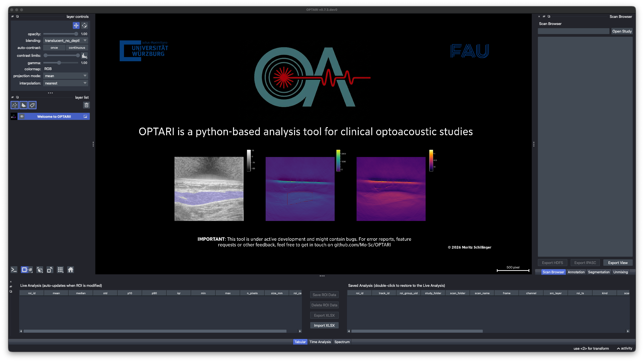Select Welcome to OPTARI! layer thumbnail
This screenshot has height=362, width=644.
point(14,116)
